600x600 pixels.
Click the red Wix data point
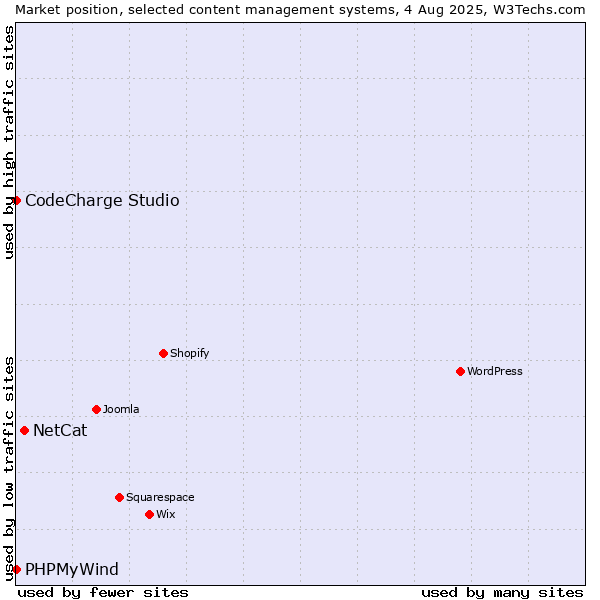pos(150,515)
